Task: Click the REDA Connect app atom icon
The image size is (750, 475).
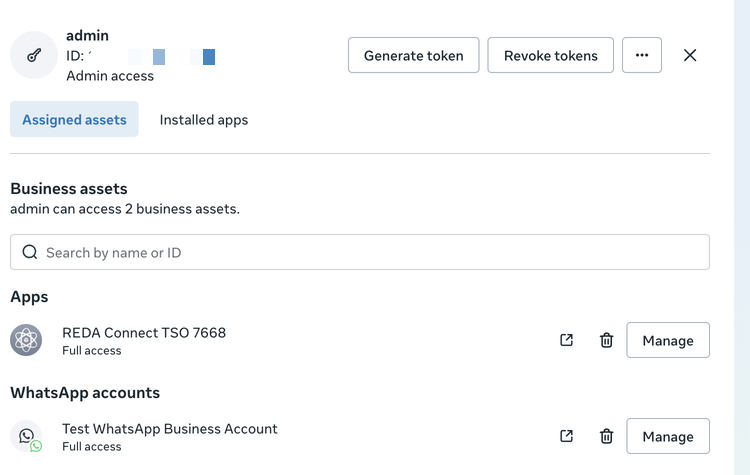Action: 26,340
